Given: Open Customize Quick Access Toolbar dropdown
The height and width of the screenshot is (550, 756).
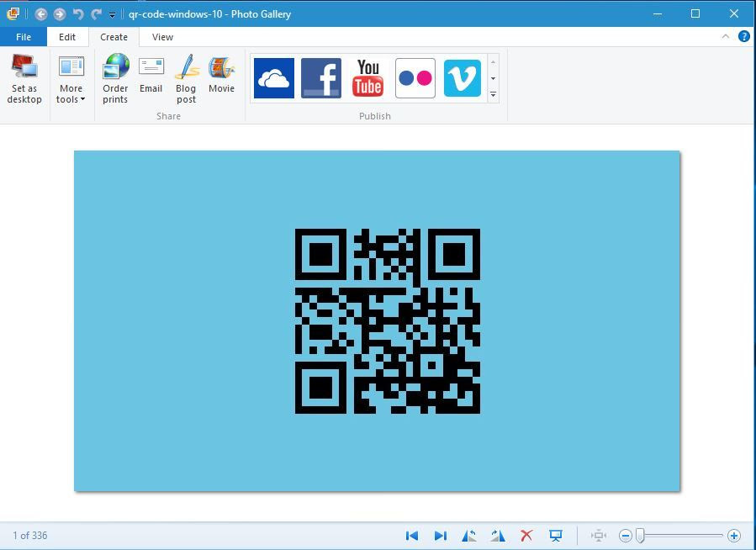Looking at the screenshot, I should tap(112, 14).
